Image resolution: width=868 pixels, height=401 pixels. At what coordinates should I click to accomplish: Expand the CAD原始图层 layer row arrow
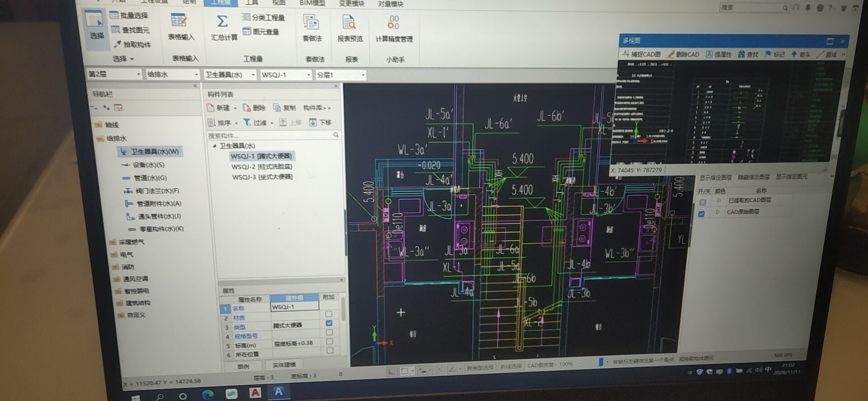pyautogui.click(x=717, y=212)
